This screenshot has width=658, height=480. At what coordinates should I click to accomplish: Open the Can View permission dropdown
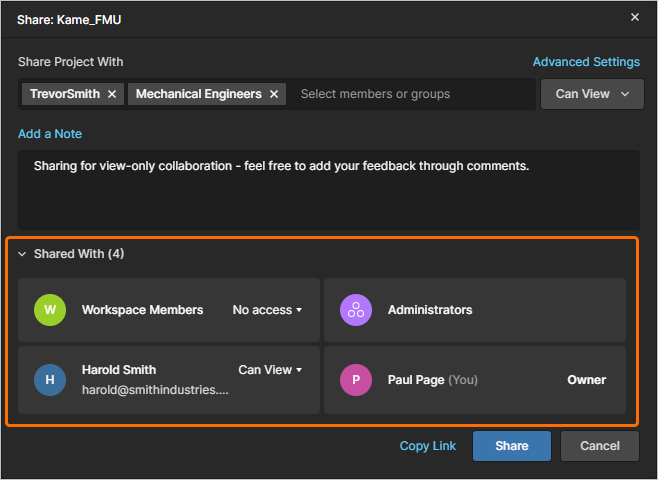pos(590,94)
